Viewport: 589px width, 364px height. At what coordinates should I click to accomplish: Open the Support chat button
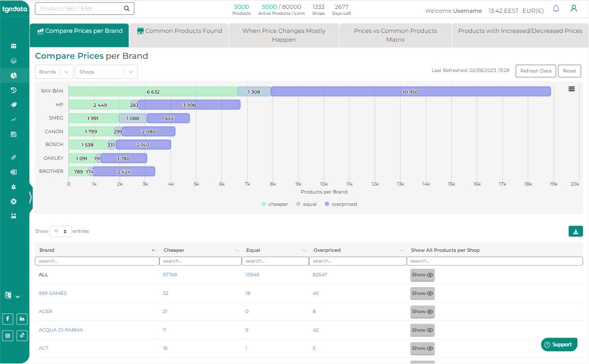[x=559, y=344]
